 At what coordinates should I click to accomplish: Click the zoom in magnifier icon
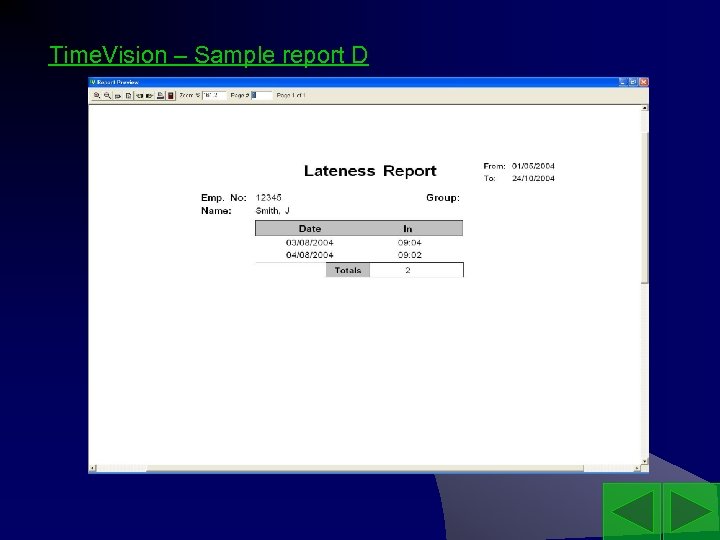coord(96,96)
